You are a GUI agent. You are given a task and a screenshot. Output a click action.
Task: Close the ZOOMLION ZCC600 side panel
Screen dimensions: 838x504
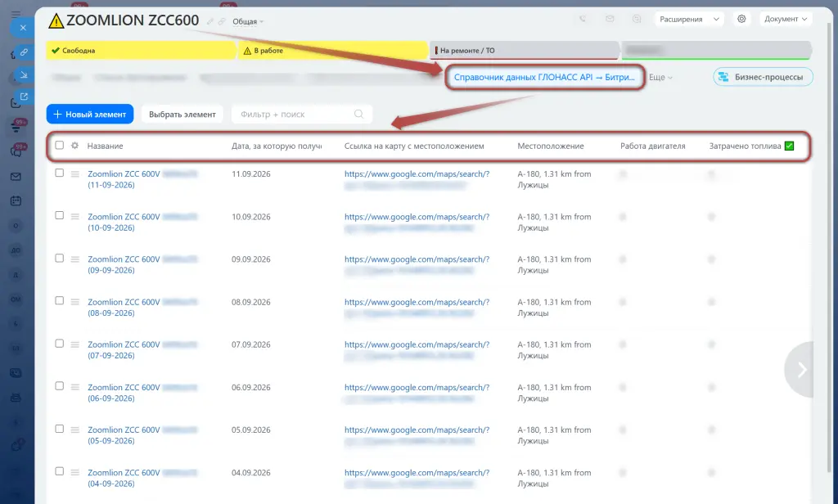22,28
